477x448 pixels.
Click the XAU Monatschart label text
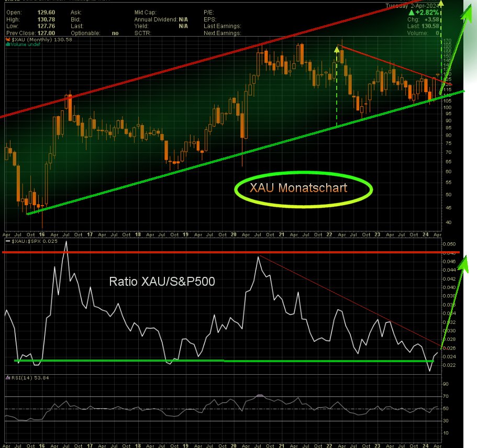[298, 188]
